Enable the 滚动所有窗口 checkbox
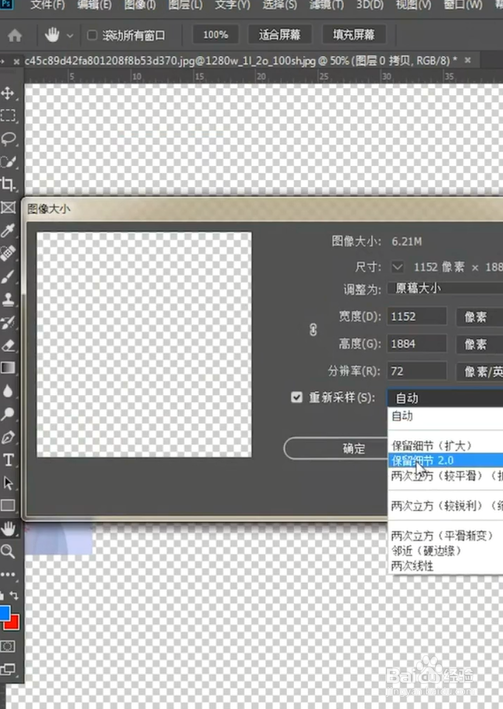 [x=92, y=35]
